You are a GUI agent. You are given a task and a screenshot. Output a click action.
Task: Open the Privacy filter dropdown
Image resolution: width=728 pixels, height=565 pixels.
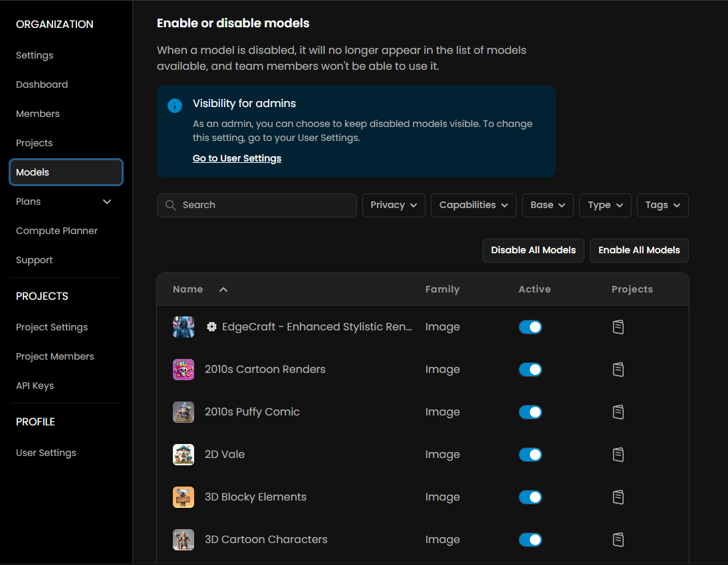tap(394, 205)
